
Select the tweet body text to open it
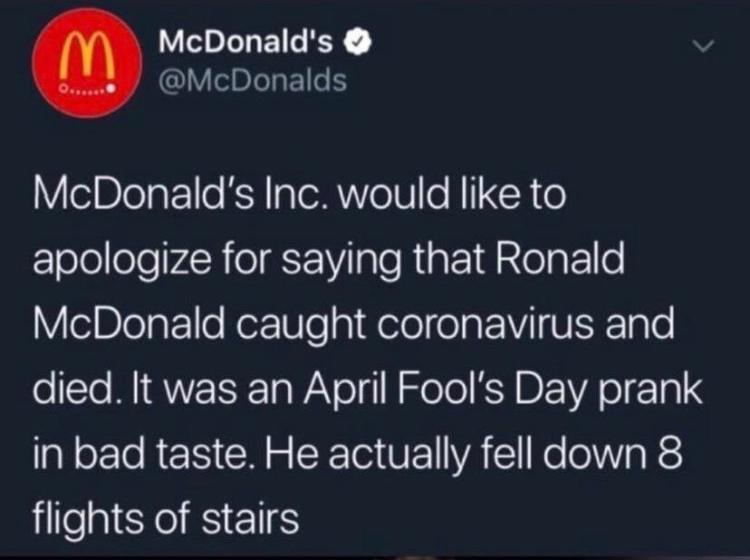(368, 356)
